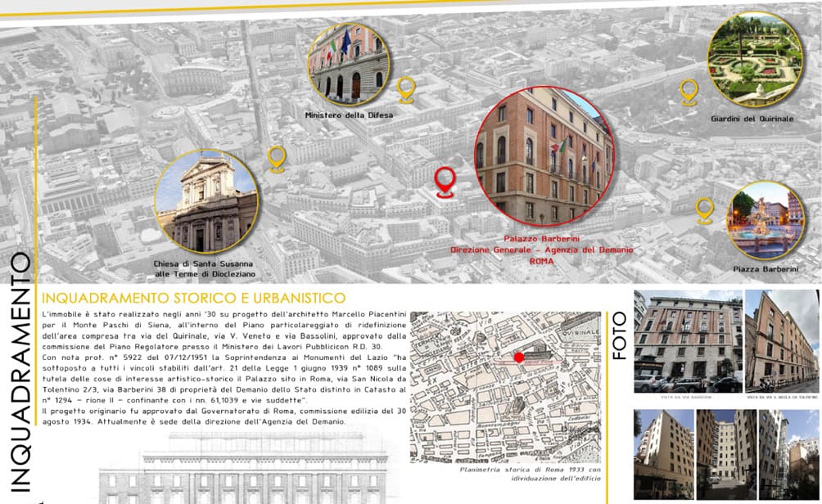The image size is (822, 504).
Task: Open the Piazza Barberini fountain circular photo
Action: 765,221
